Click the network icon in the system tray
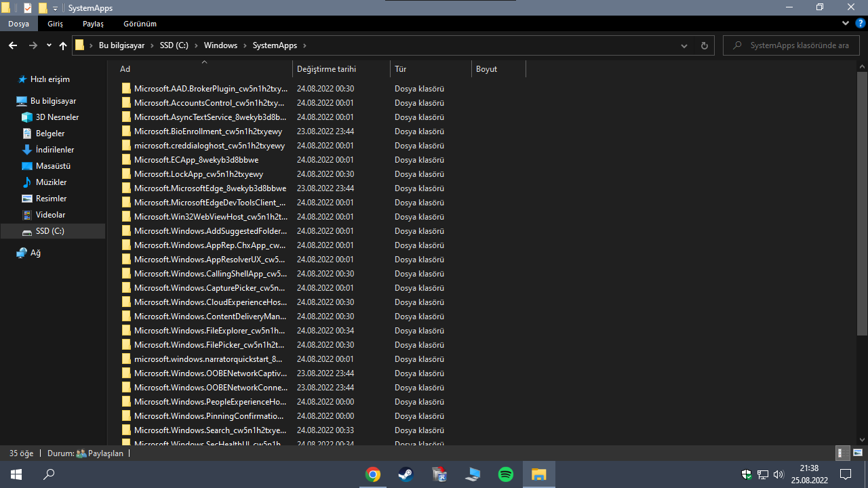This screenshot has height=488, width=868. click(763, 474)
